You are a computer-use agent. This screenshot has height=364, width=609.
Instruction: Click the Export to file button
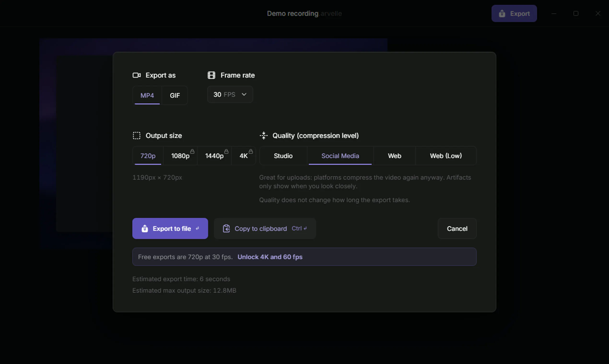pos(170,228)
